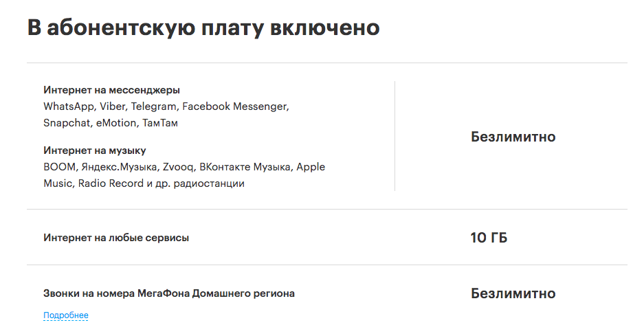Screen dimensions: 644x336
Task: Click the Telegram messenger name
Action: coord(153,107)
